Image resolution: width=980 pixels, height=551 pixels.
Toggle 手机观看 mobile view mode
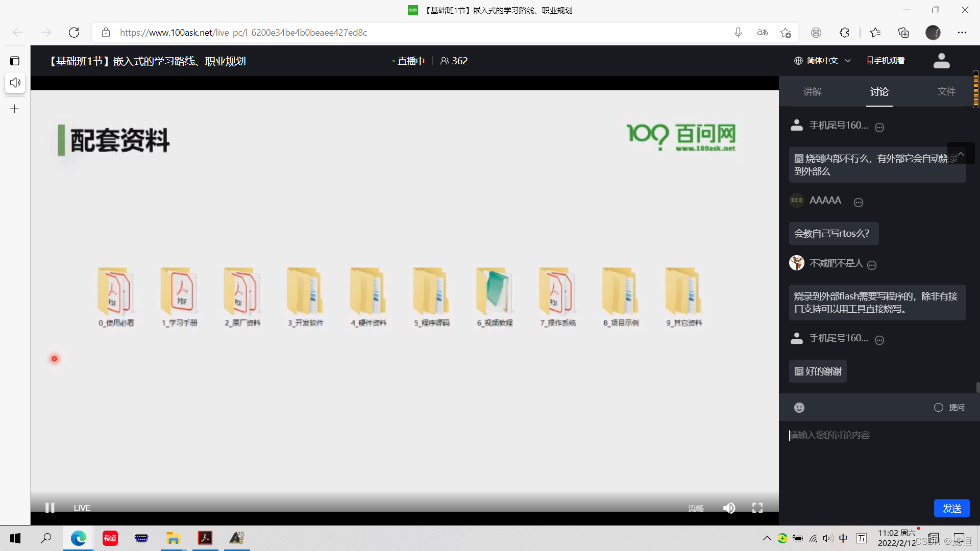coord(886,61)
